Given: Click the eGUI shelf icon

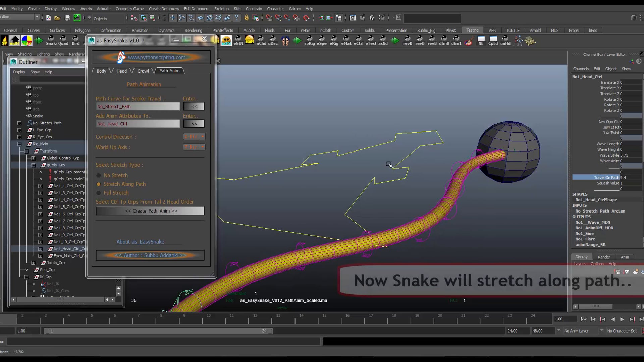Looking at the screenshot, I should [x=238, y=41].
